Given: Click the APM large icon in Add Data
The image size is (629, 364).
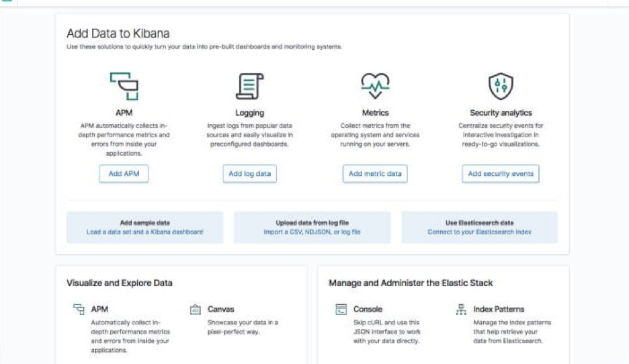Looking at the screenshot, I should 124,86.
